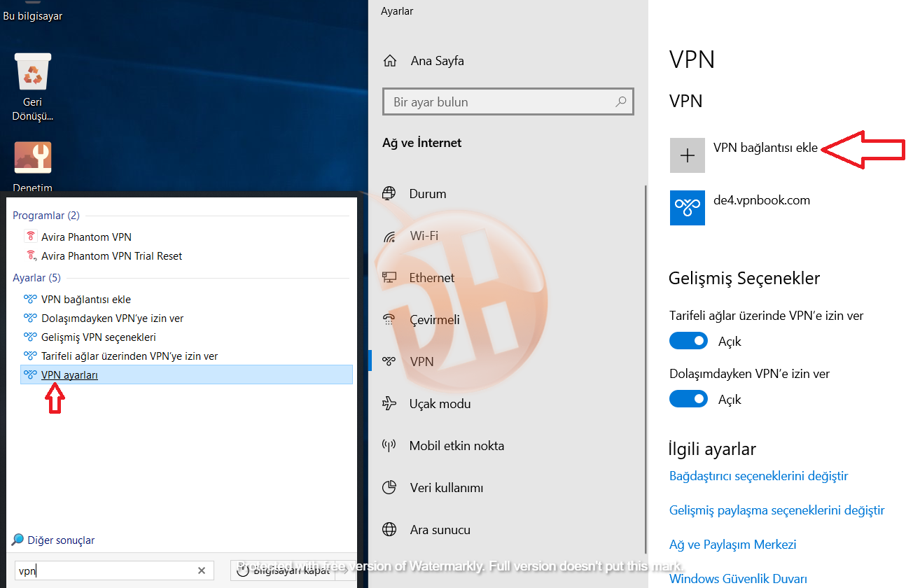The height and width of the screenshot is (588, 920).
Task: Clear the vpn search text with X
Action: tap(202, 570)
